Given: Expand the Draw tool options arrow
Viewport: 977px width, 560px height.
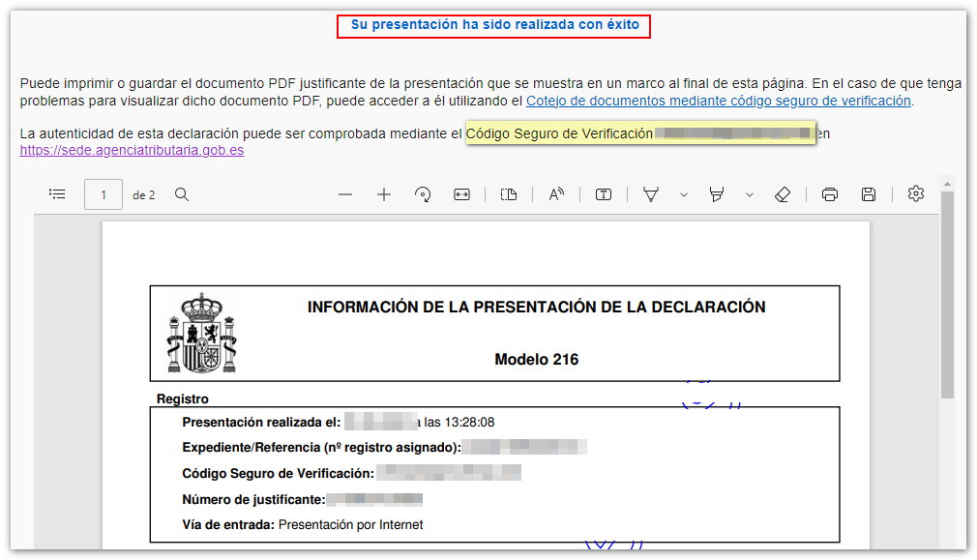Looking at the screenshot, I should click(684, 194).
